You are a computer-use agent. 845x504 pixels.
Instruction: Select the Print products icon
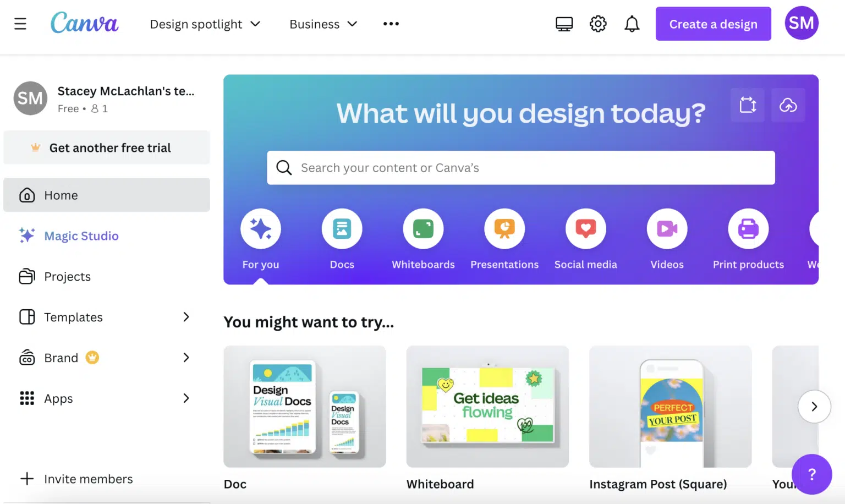[748, 229]
